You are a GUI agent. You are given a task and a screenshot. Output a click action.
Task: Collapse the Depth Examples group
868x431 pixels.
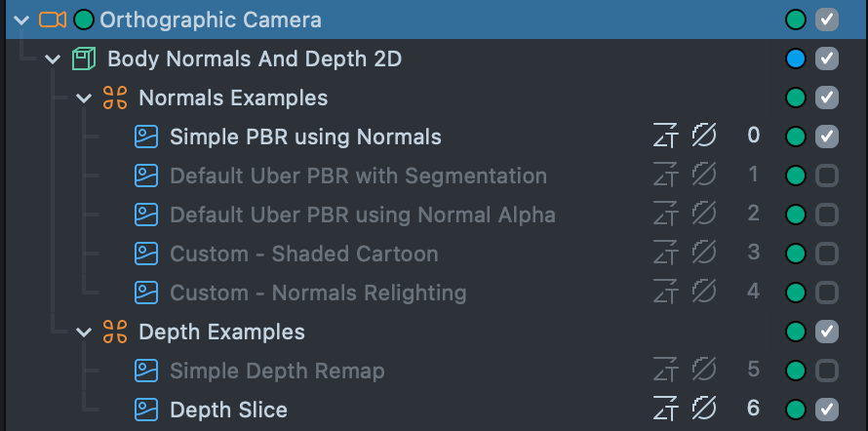click(x=85, y=333)
